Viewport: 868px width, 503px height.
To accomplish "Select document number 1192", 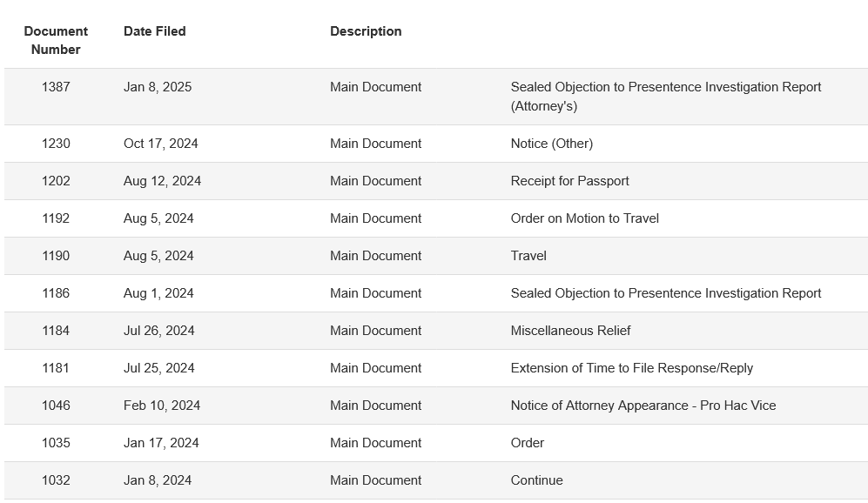I will 56,218.
